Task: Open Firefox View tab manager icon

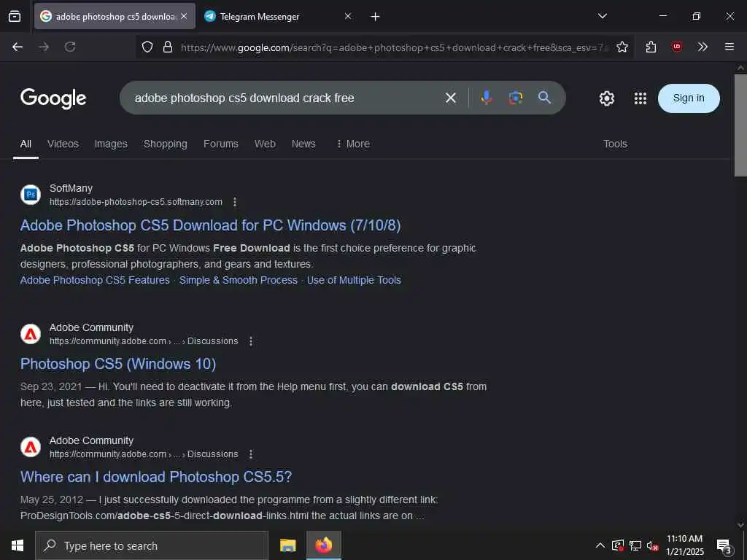Action: [15, 16]
